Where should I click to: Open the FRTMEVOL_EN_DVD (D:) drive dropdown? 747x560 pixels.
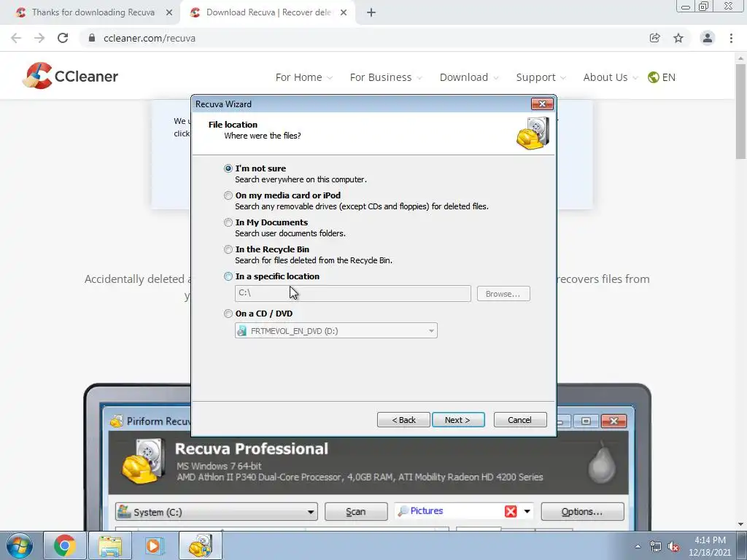coord(336,330)
